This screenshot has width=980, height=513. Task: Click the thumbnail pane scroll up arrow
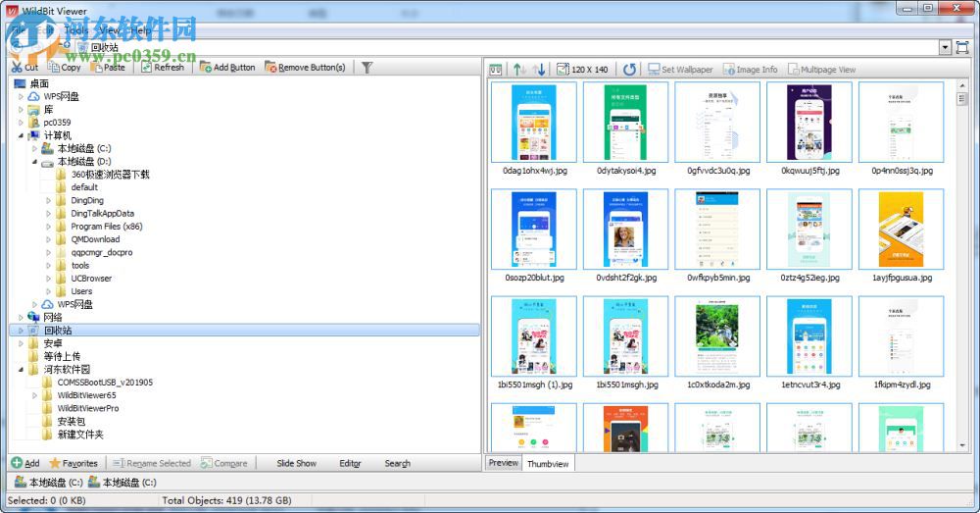(x=962, y=85)
